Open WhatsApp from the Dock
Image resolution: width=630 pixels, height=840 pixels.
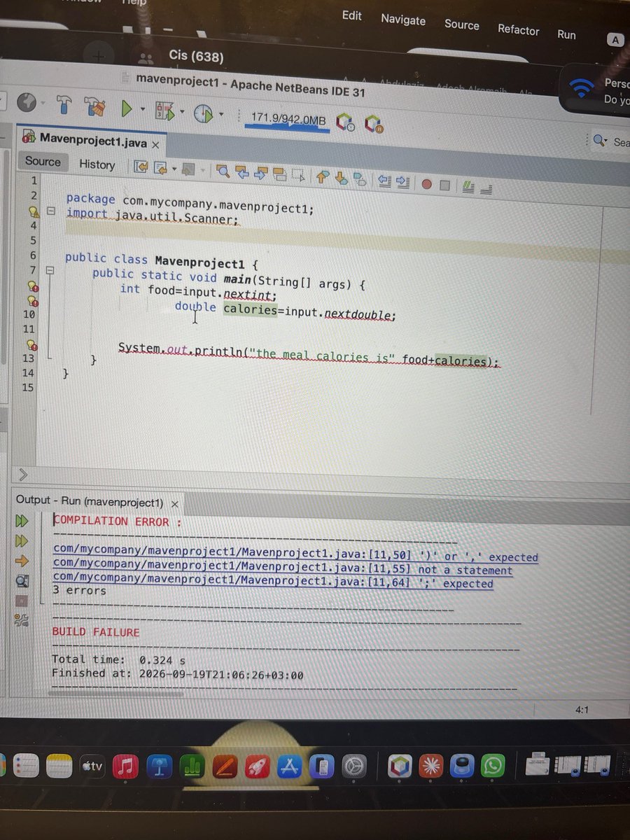pos(493,767)
